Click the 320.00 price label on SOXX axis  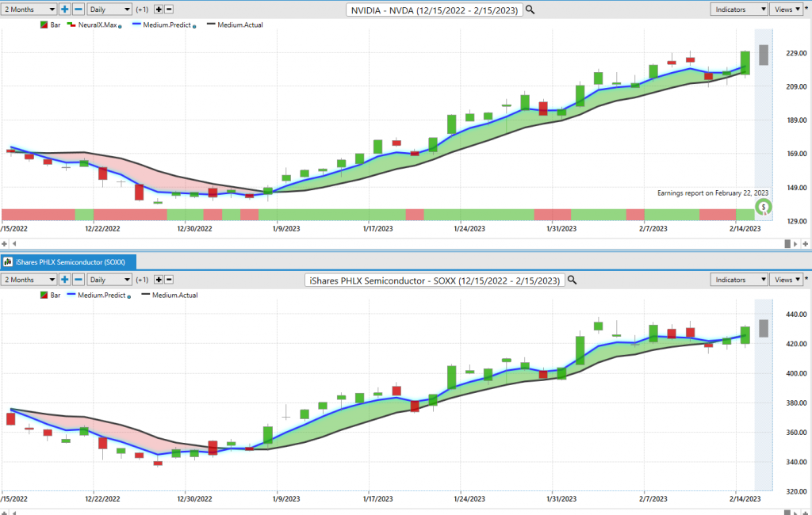tap(796, 491)
